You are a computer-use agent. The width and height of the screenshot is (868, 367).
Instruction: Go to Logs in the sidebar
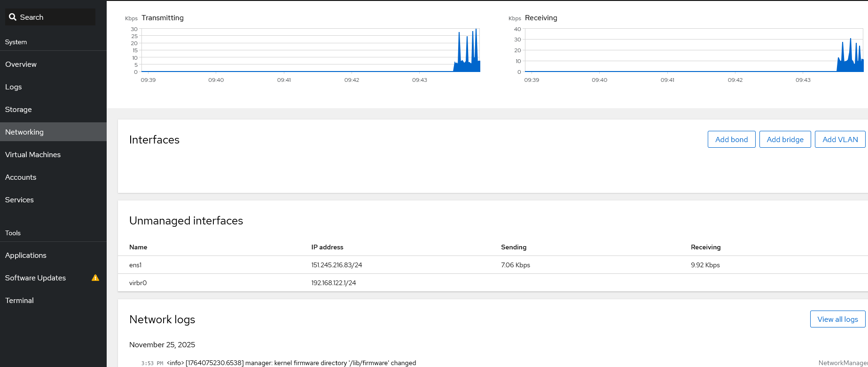click(14, 87)
